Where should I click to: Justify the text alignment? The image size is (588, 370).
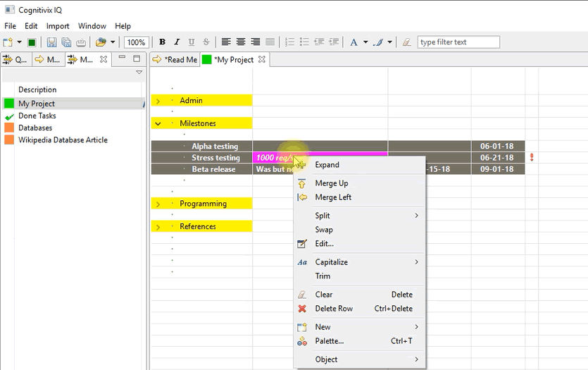point(270,42)
